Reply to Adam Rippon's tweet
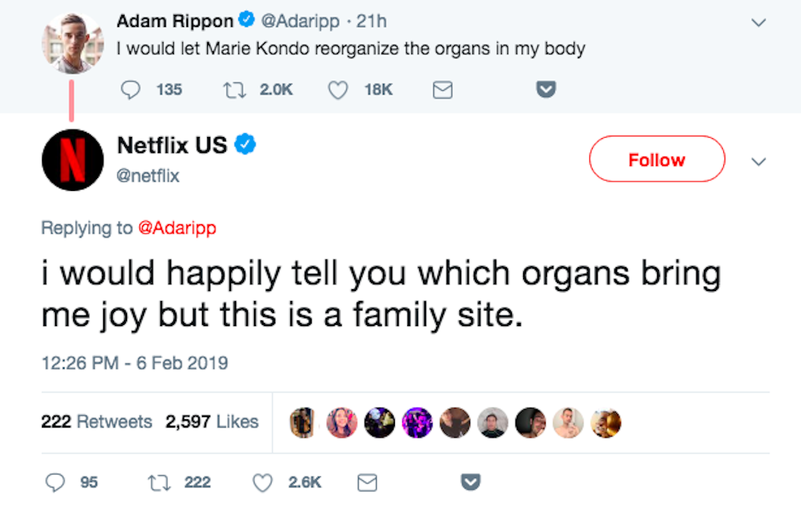Image resolution: width=801 pixels, height=532 pixels. (130, 90)
